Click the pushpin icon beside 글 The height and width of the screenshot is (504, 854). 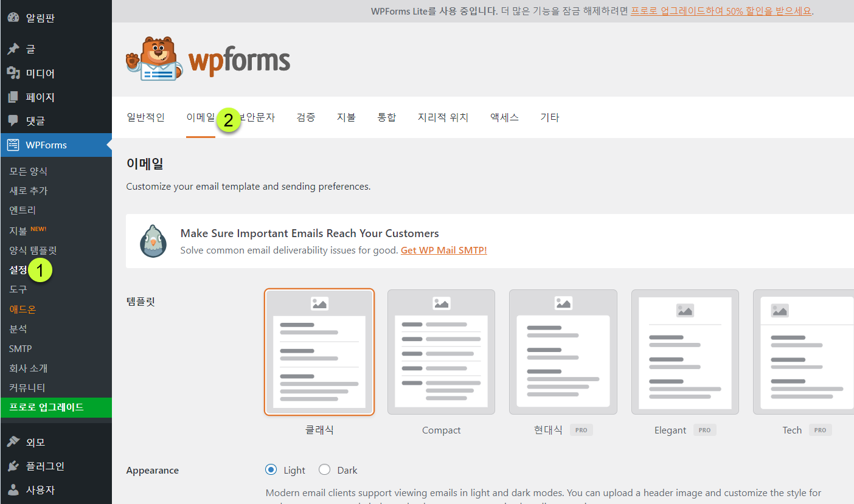13,49
